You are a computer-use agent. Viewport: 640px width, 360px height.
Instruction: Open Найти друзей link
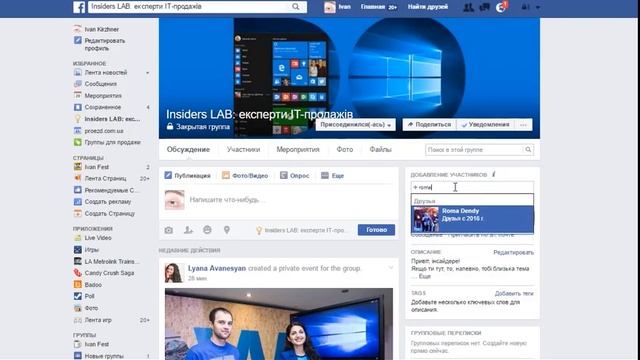click(x=427, y=7)
